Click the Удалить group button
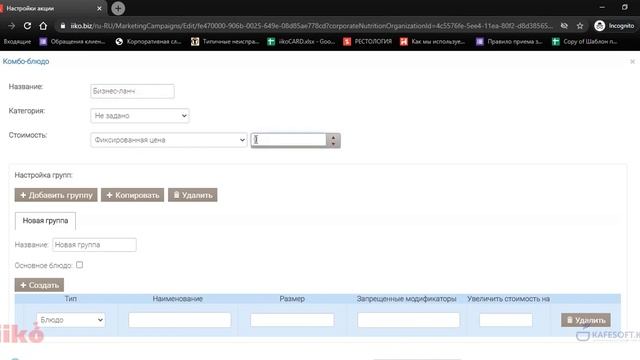The width and height of the screenshot is (640, 360). point(193,195)
